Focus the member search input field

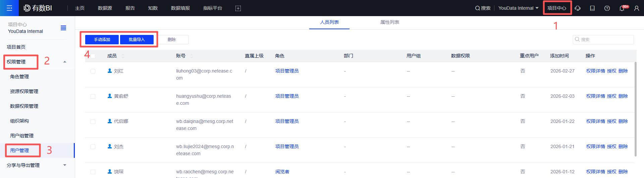[603, 40]
